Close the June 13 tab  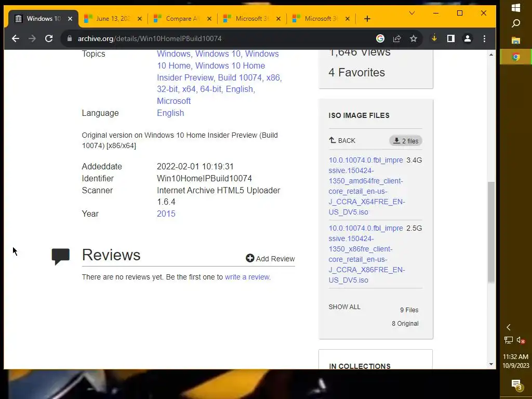coord(140,19)
